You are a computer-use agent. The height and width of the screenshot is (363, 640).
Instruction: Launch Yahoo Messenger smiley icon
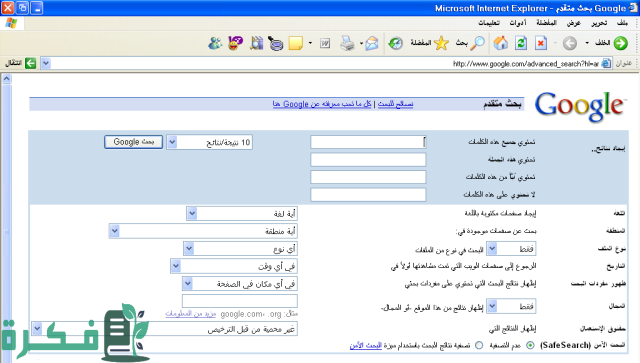pos(236,43)
